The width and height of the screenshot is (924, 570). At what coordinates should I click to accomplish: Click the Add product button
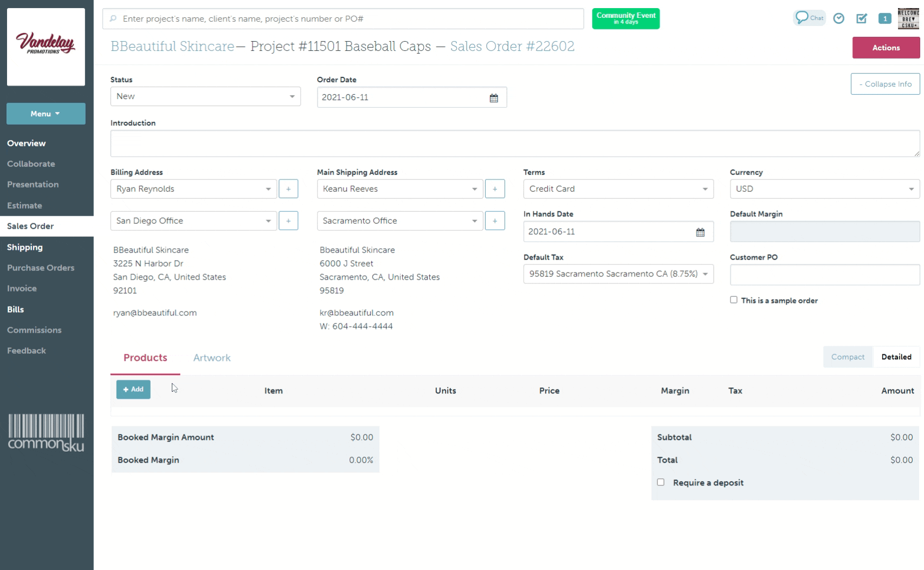pos(133,390)
